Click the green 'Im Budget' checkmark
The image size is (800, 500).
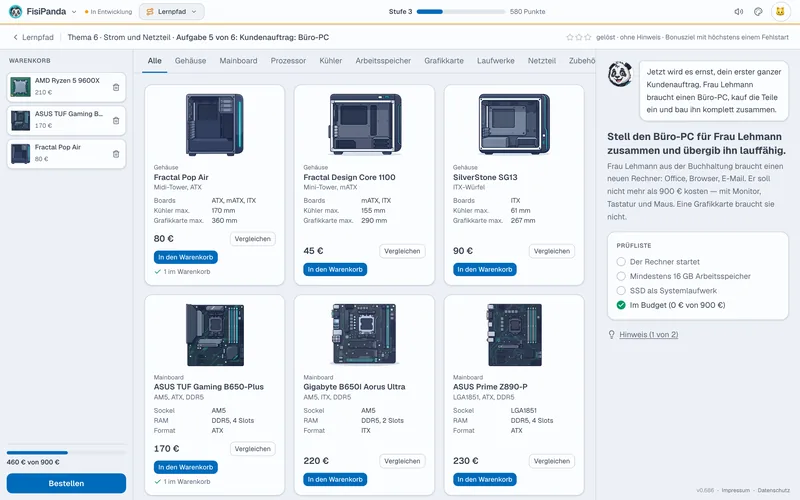621,305
